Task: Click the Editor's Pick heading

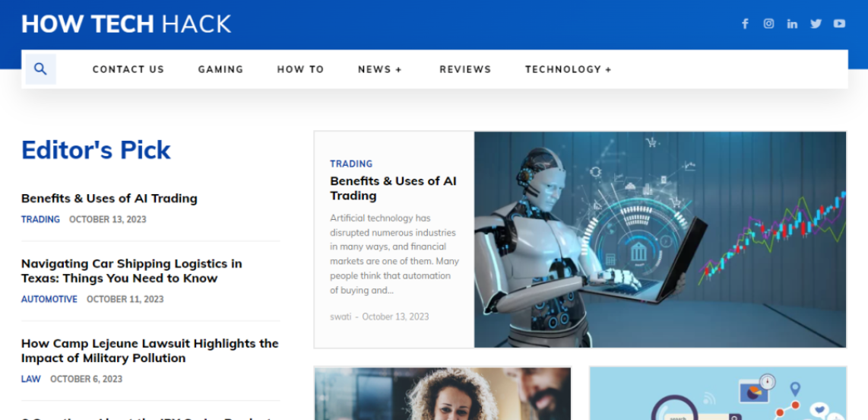Action: point(96,150)
